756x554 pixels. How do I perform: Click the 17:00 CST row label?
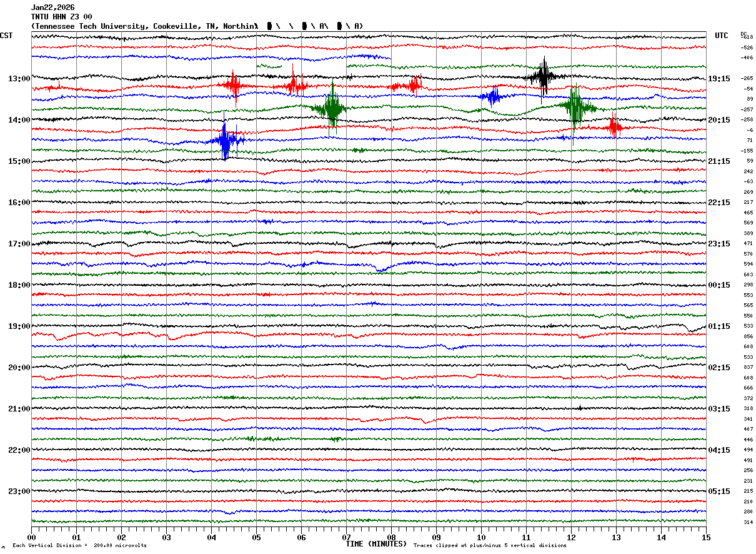tap(19, 244)
